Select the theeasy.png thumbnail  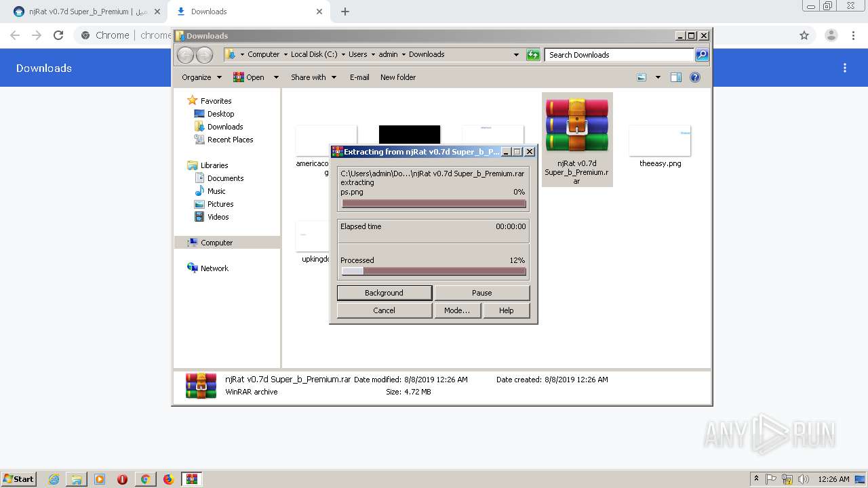click(660, 146)
